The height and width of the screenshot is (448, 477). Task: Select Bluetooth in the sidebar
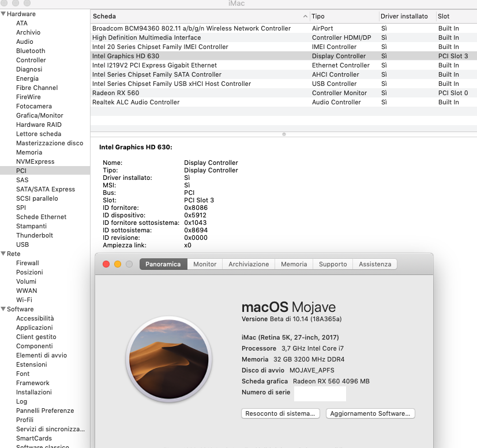(x=31, y=51)
